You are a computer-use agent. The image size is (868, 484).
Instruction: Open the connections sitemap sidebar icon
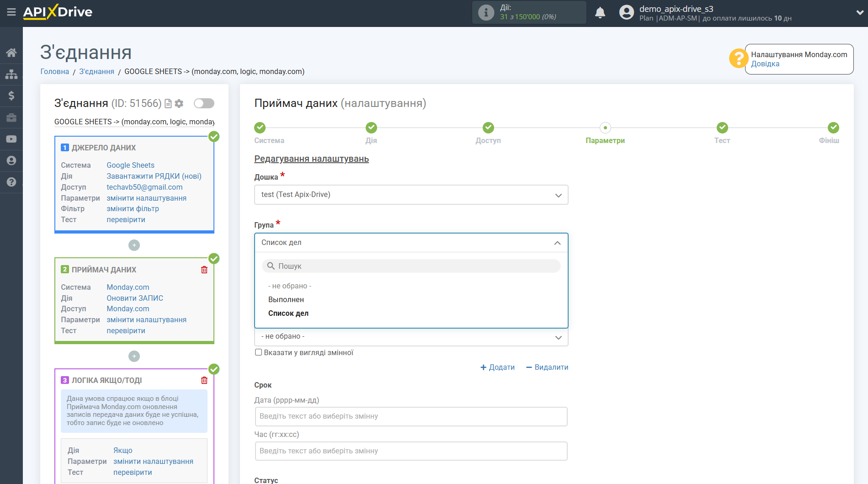(x=11, y=74)
